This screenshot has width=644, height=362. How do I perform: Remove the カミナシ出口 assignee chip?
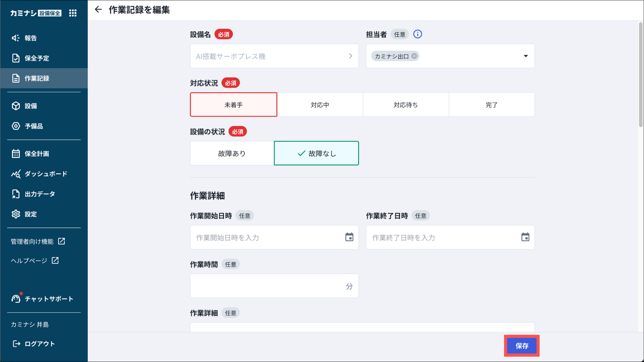coord(414,56)
